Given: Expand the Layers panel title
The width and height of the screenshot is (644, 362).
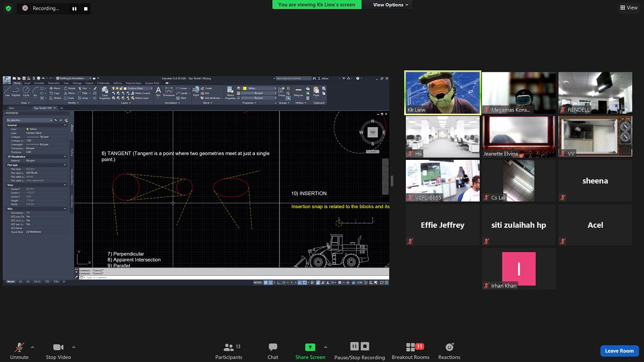Looking at the screenshot, I should 126,103.
